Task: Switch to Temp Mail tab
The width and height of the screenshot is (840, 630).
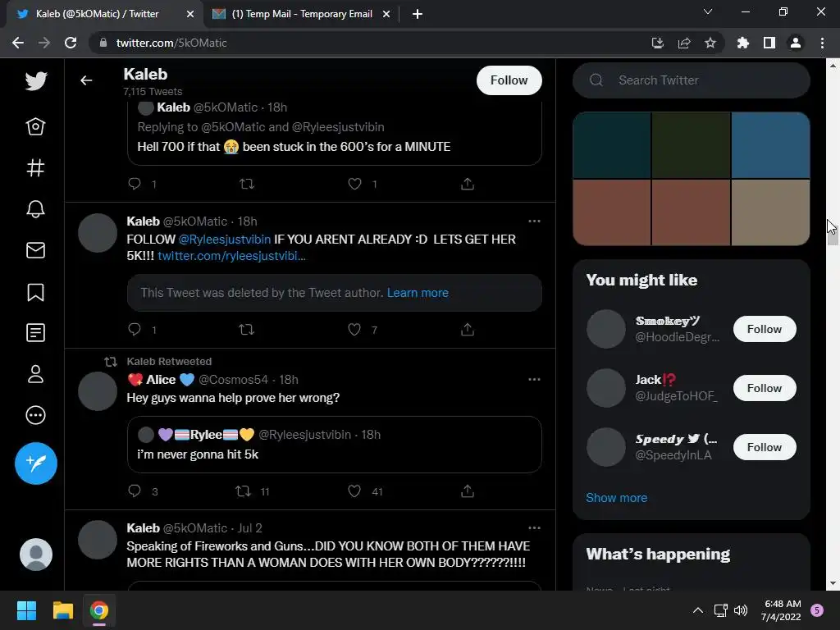Action: point(302,14)
